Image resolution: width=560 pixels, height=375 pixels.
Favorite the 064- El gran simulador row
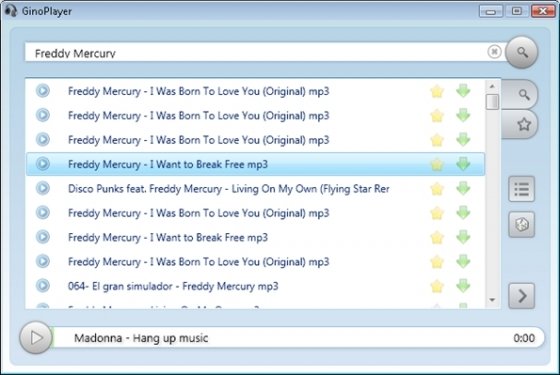coord(437,286)
